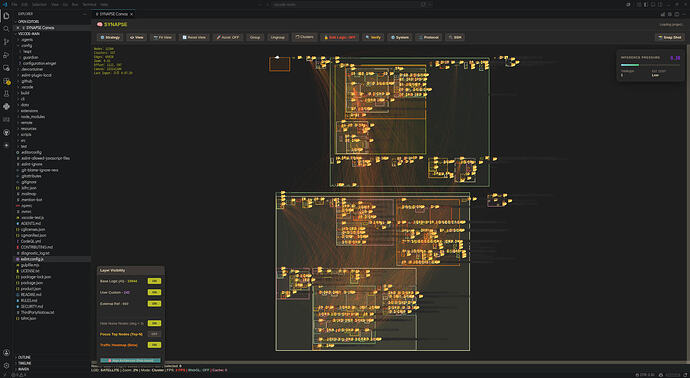Toggle Focus Top Nodes OFF switch
690x378 pixels.
pyautogui.click(x=154, y=334)
